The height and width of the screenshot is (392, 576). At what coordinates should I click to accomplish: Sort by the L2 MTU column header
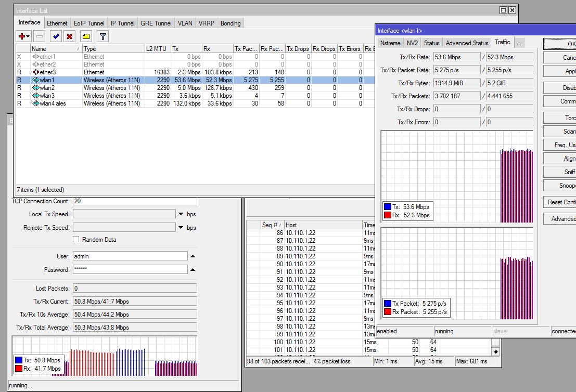[x=158, y=49]
